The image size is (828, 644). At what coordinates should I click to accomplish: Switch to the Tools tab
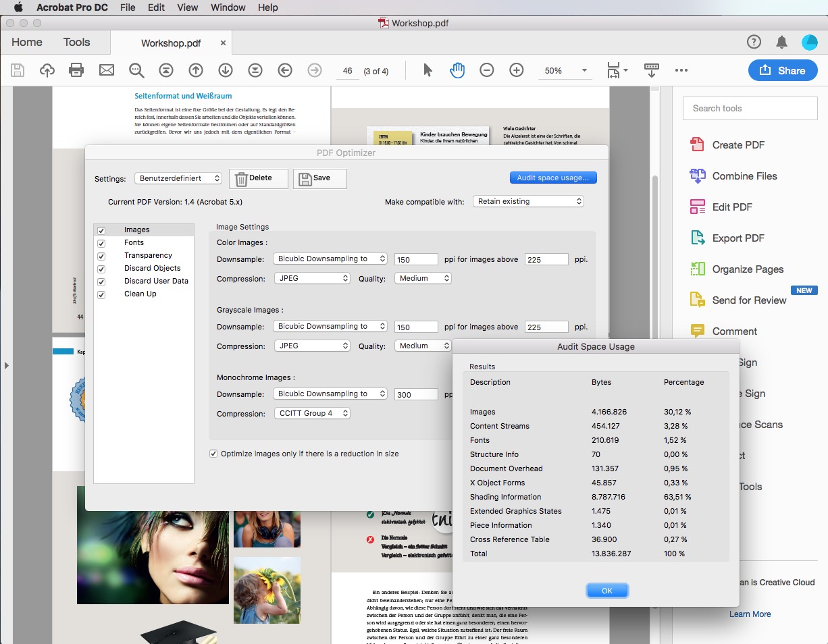(76, 42)
